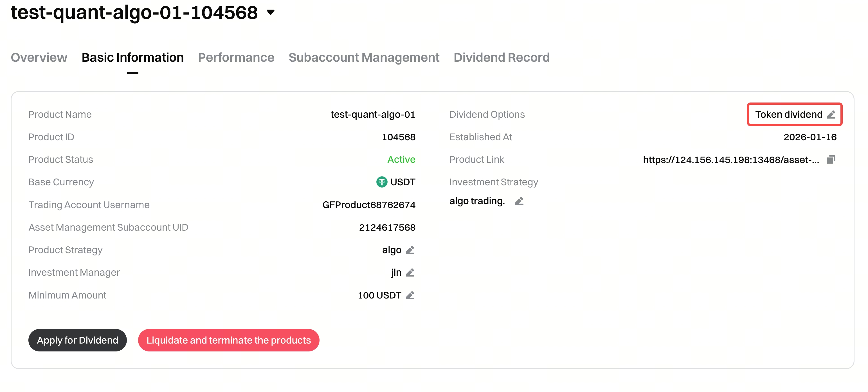This screenshot has height=392, width=868.
Task: Expand the product selector dropdown arrow
Action: coord(270,13)
